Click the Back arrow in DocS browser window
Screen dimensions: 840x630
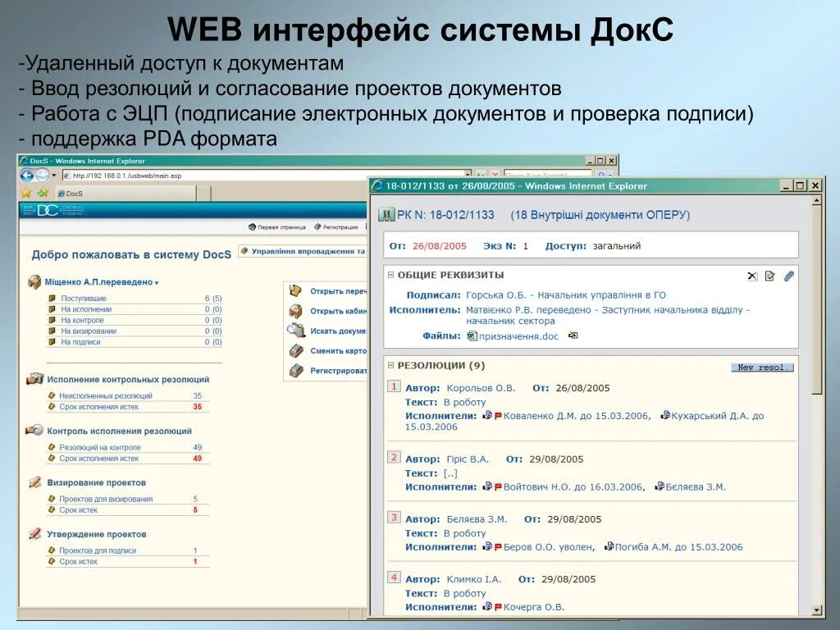[27, 176]
